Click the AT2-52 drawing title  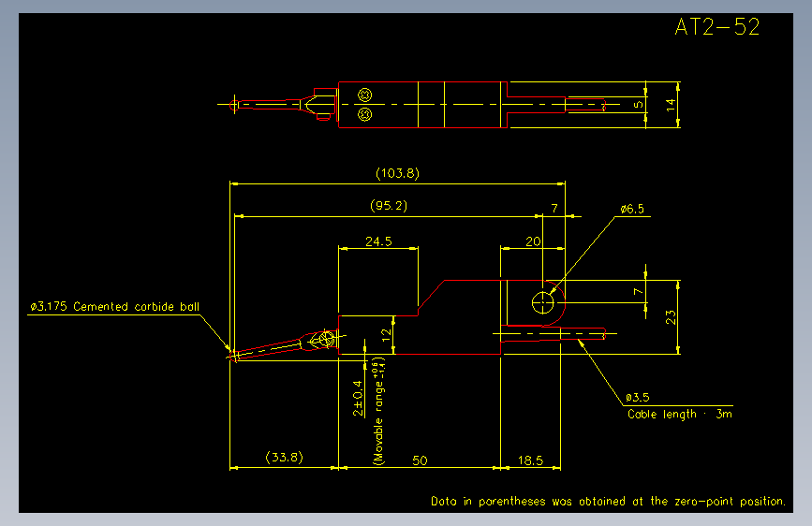coord(717,27)
